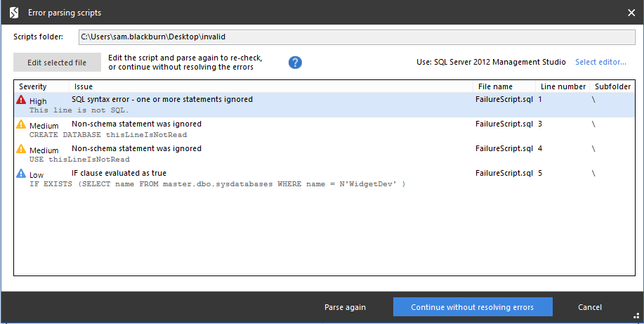Click the red High severity warning icon
The height and width of the screenshot is (324, 644).
pos(21,101)
